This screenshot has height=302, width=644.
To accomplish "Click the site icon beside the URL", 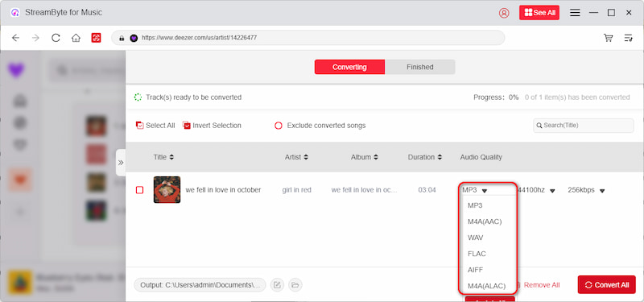I will click(x=134, y=38).
